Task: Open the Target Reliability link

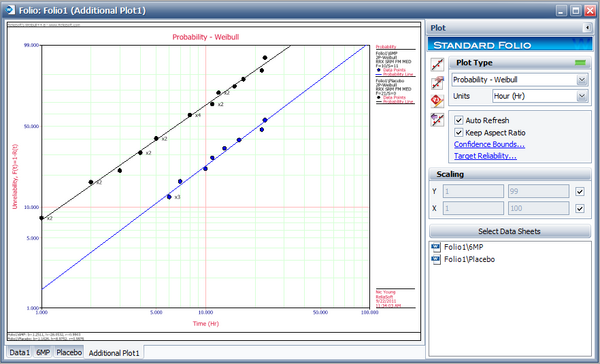Action: (x=485, y=156)
